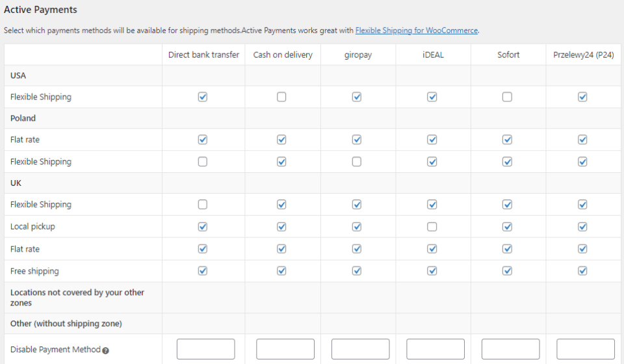Enable giropay for Poland Flexible Shipping

357,162
